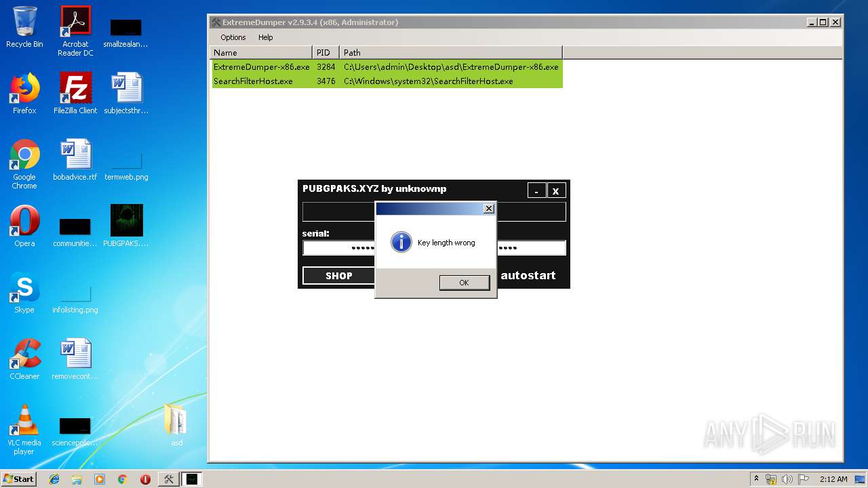
Task: Open network status tray icon
Action: (771, 479)
